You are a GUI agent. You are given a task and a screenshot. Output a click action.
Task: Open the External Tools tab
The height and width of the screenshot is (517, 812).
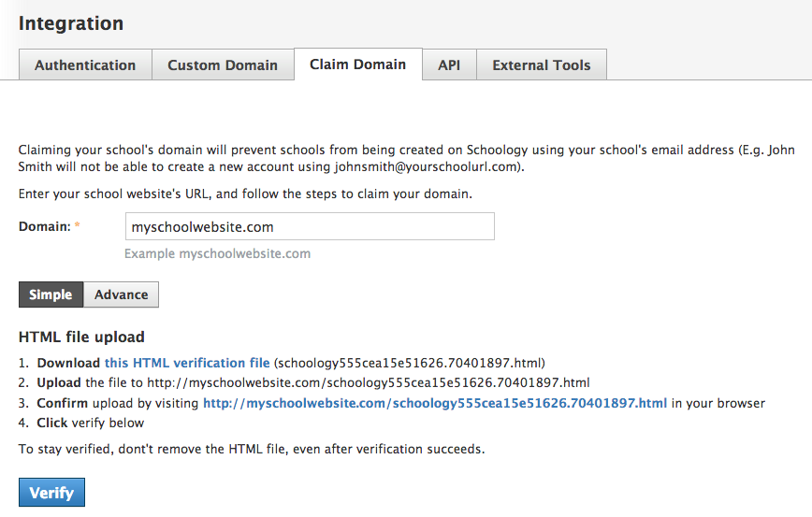pyautogui.click(x=541, y=65)
